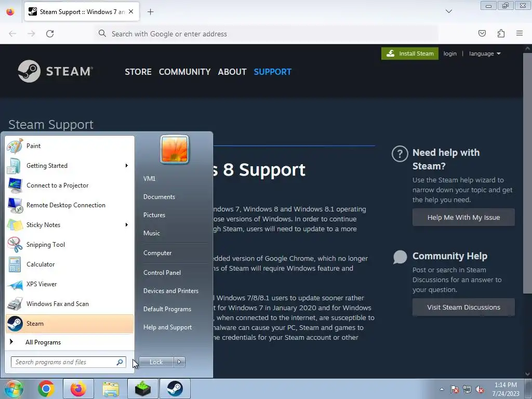
Task: Launch Getting Started icon
Action: [x=15, y=166]
